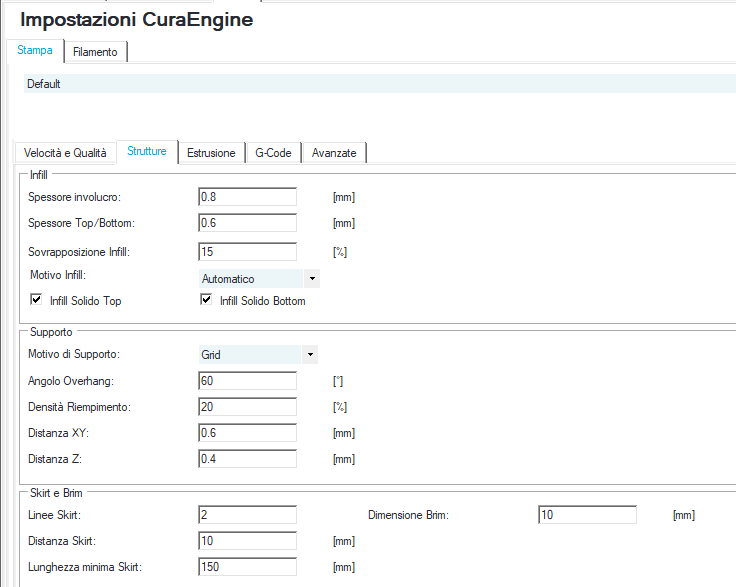The image size is (736, 587).
Task: Open the Avanzate tab
Action: tap(334, 153)
